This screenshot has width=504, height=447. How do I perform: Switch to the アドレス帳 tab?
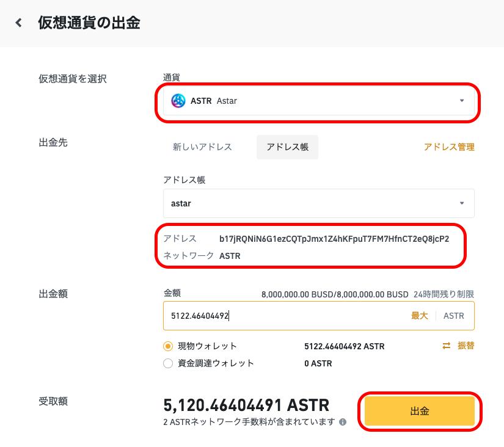point(287,147)
